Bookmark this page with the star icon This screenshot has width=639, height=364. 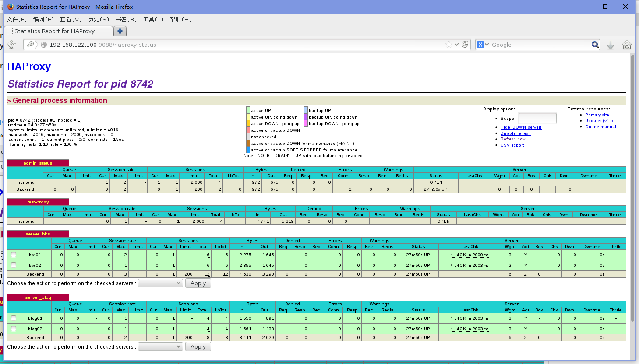click(449, 45)
